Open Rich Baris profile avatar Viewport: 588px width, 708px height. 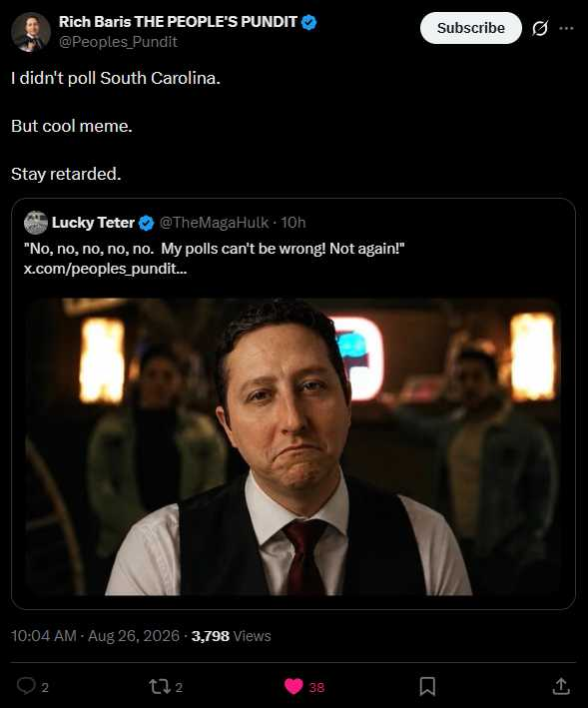tap(31, 32)
